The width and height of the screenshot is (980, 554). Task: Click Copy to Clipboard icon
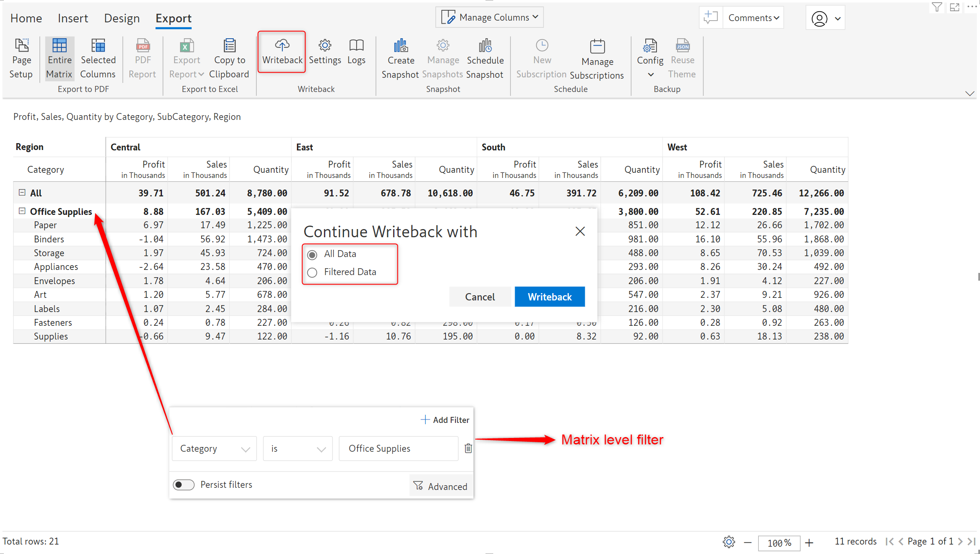click(229, 46)
